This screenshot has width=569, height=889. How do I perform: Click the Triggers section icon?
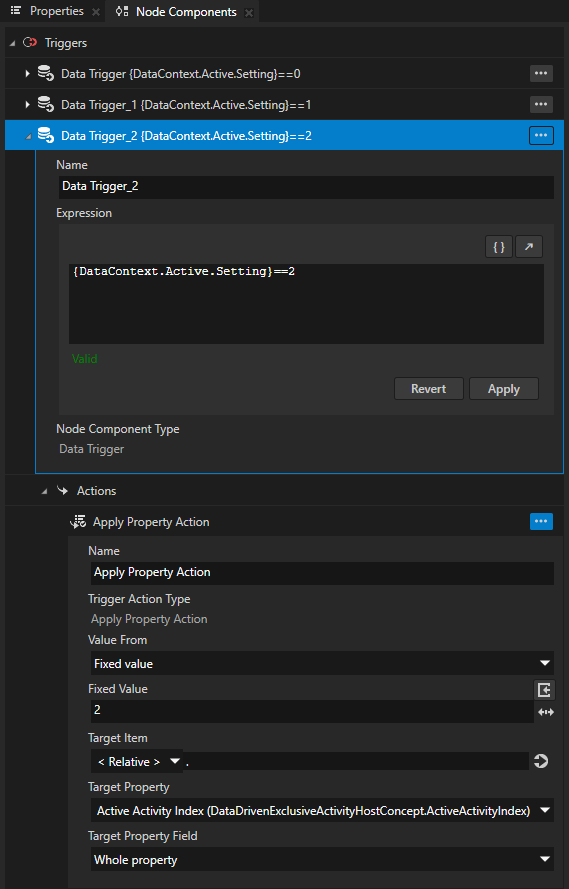pos(29,43)
